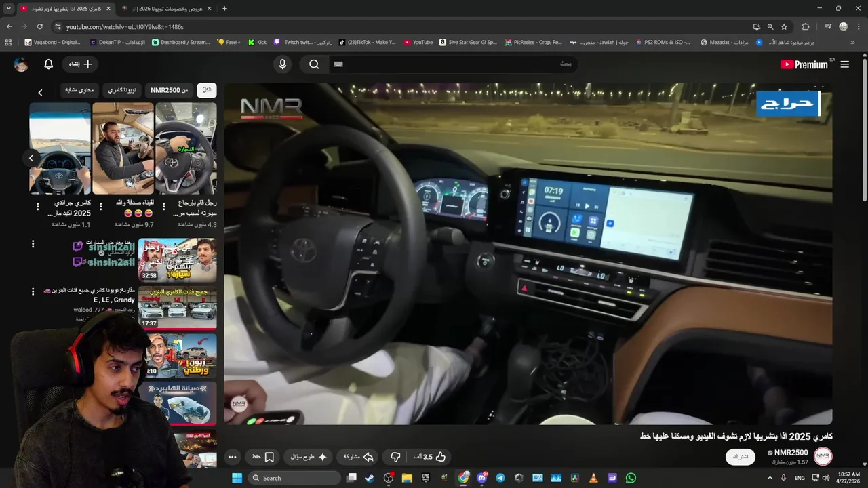This screenshot has height=488, width=868.
Task: Click the Ask (طرح سؤال) button
Action: pyautogui.click(x=308, y=457)
